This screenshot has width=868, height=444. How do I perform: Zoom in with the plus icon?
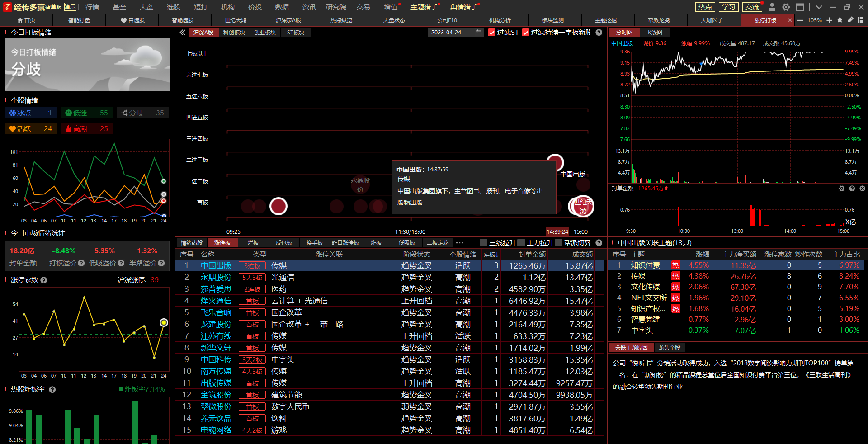pyautogui.click(x=830, y=20)
